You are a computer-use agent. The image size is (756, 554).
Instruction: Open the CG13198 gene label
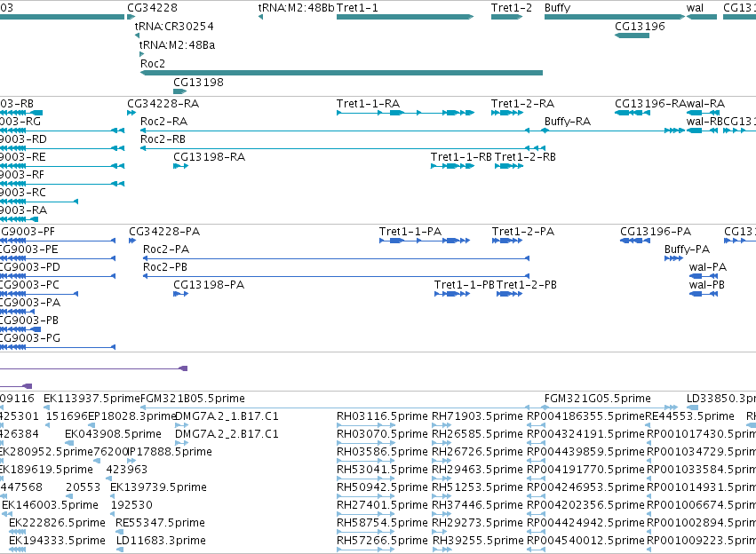point(198,83)
